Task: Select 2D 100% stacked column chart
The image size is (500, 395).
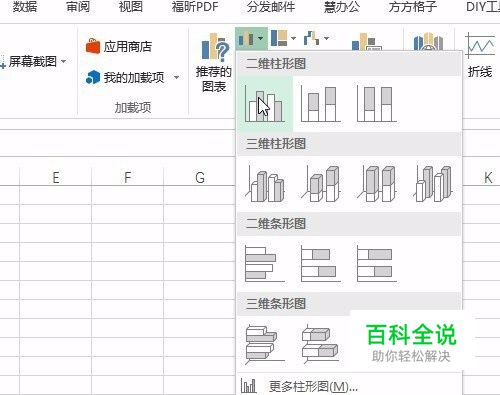Action: 376,104
